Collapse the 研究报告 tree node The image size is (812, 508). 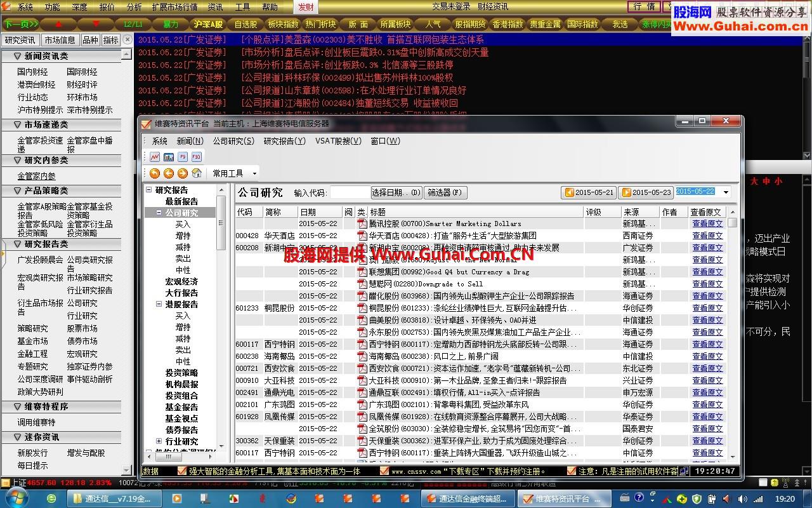pyautogui.click(x=149, y=190)
